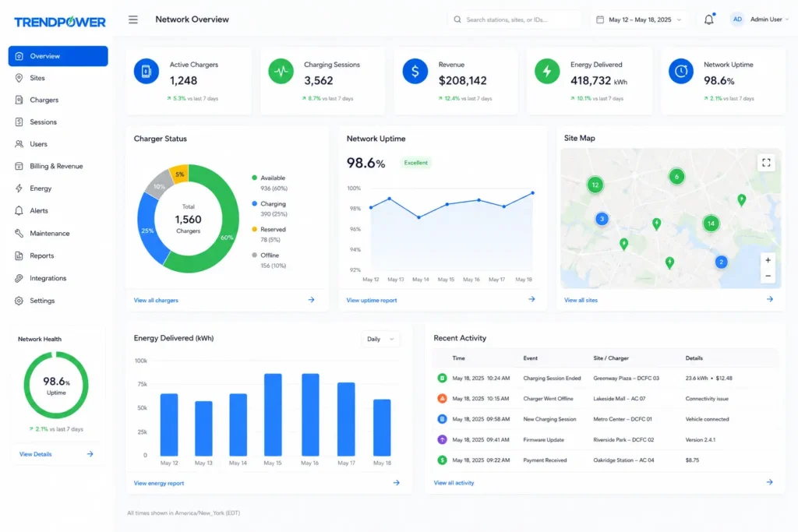798x532 pixels.
Task: Select the map cluster marked 6
Action: pos(676,177)
